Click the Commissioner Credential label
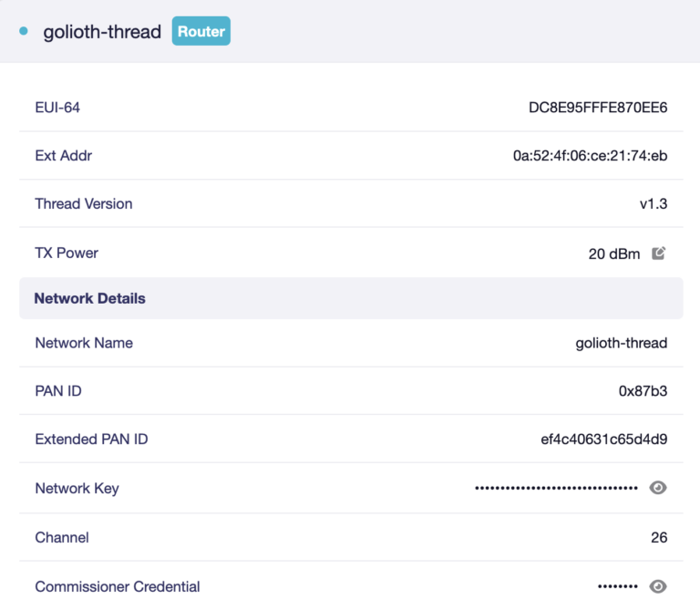This screenshot has width=700, height=610. (118, 586)
